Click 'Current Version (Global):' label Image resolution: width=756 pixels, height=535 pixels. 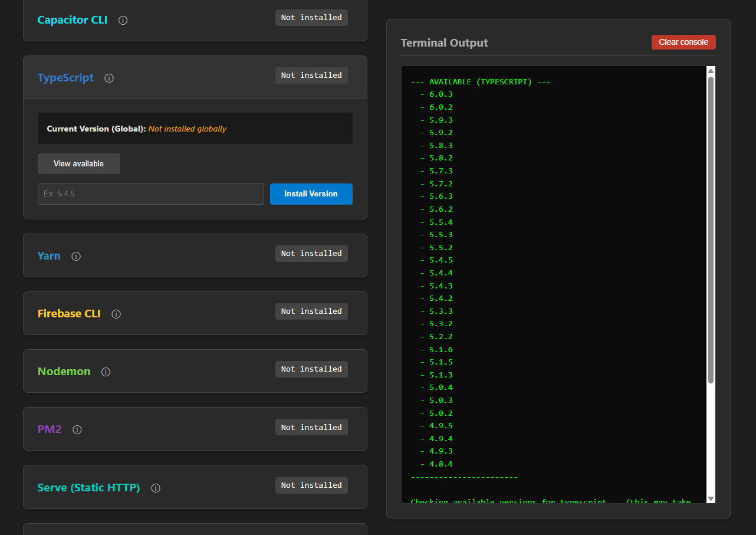coord(96,129)
